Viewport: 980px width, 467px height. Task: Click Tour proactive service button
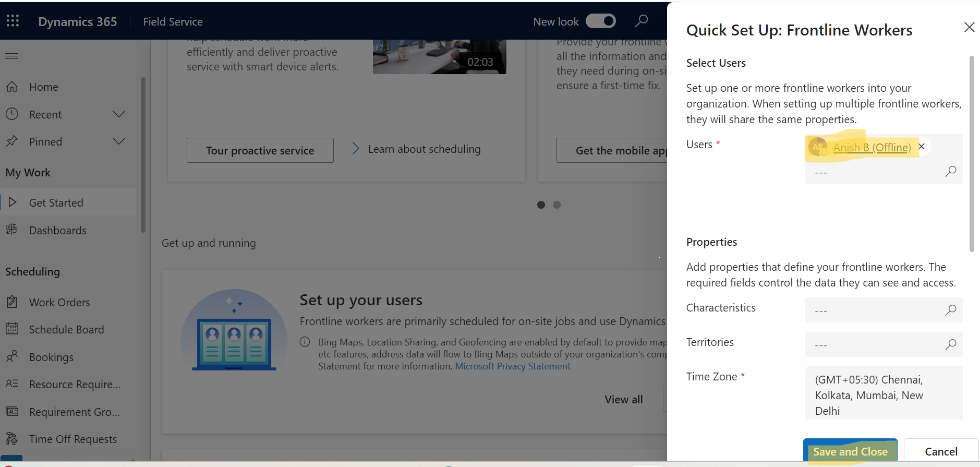260,150
